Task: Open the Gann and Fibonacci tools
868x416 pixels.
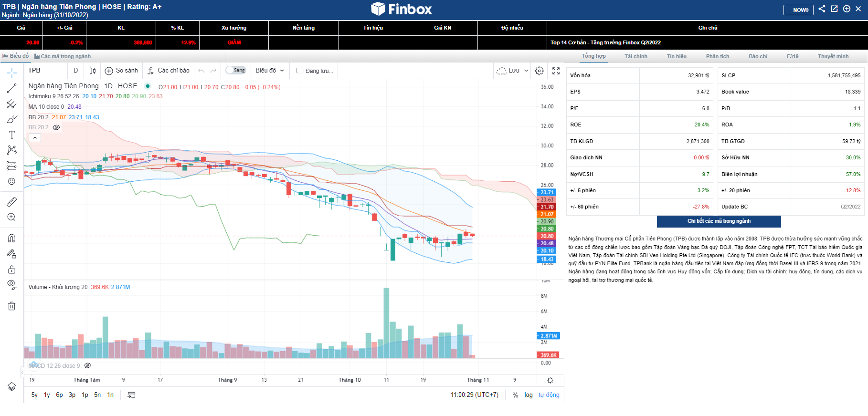Action: pyautogui.click(x=12, y=104)
